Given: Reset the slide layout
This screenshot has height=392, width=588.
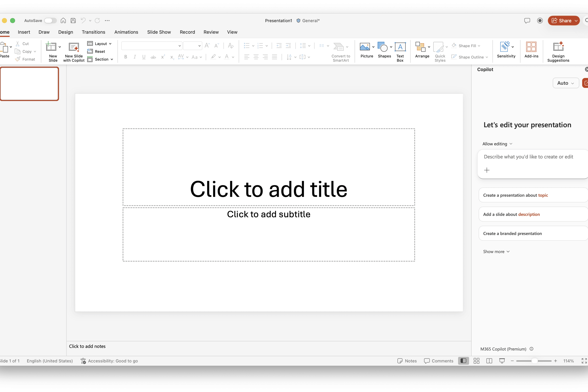Looking at the screenshot, I should coord(96,51).
